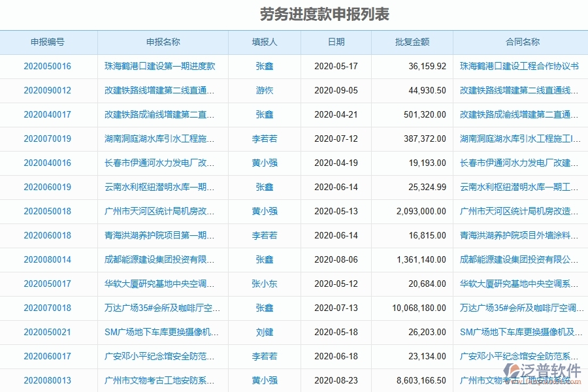This screenshot has width=588, height=392.
Task: Click the 日期 column header
Action: (x=336, y=42)
